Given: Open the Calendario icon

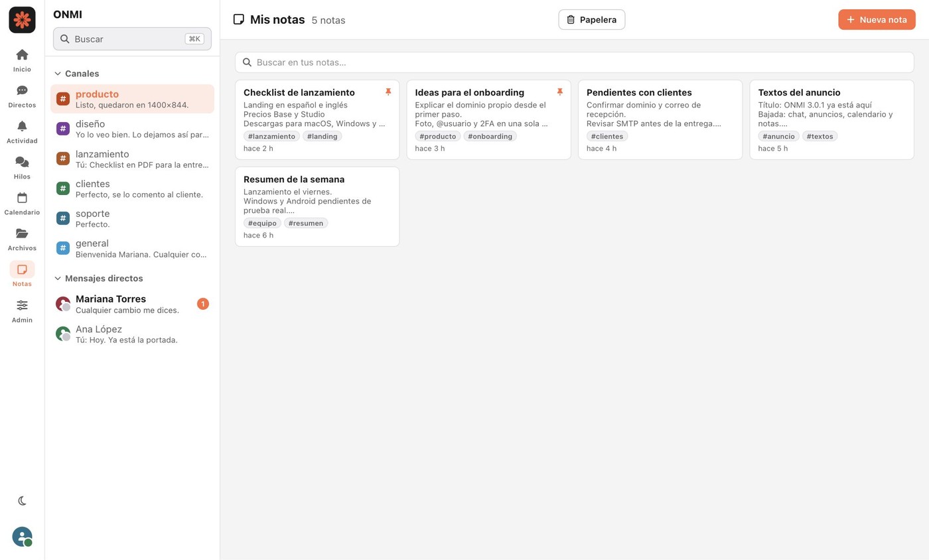Looking at the screenshot, I should click(x=22, y=198).
